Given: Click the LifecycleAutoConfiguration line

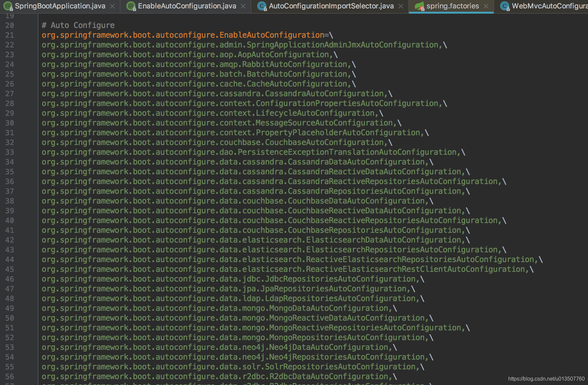Looking at the screenshot, I should click(x=212, y=113).
